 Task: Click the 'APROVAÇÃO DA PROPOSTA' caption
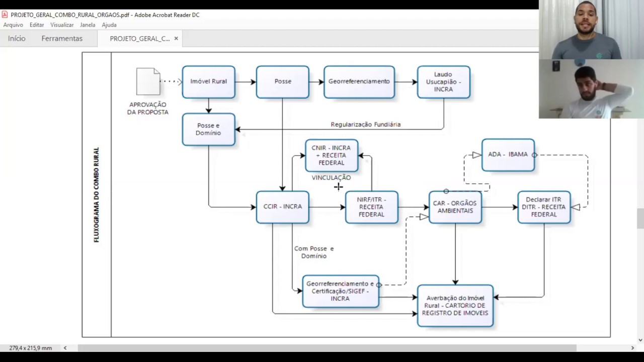point(148,108)
